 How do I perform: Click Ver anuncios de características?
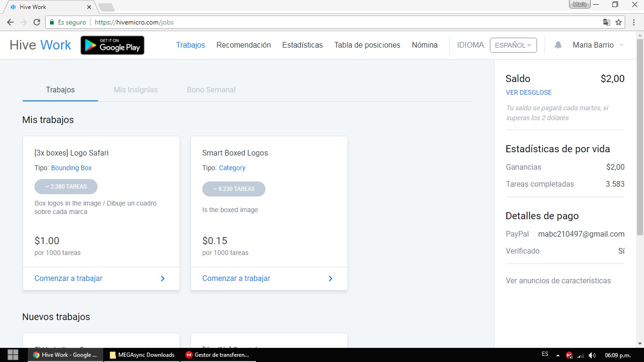pyautogui.click(x=558, y=281)
